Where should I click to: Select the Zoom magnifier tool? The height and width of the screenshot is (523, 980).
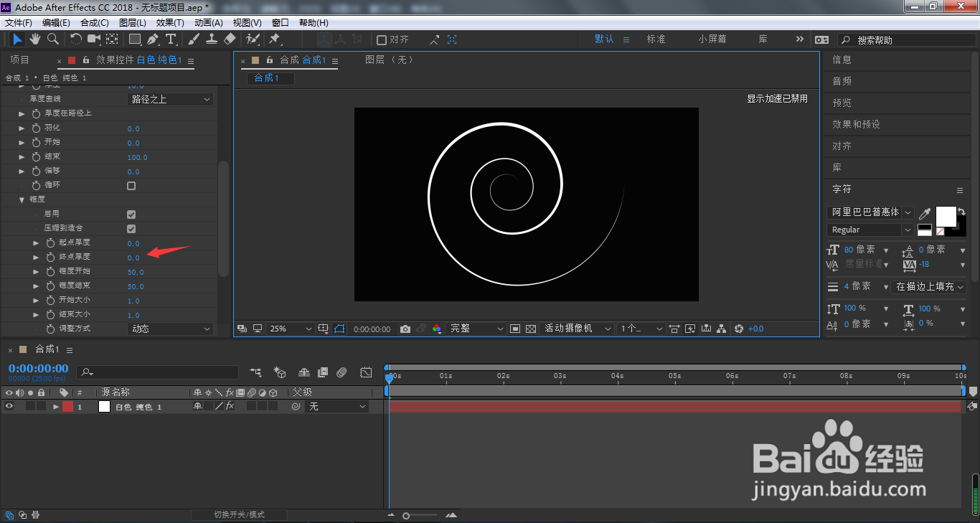pos(53,39)
